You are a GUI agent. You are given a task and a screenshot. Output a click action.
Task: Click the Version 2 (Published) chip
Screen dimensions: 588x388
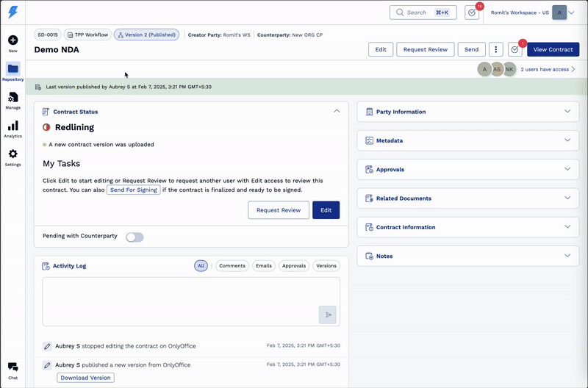(146, 35)
